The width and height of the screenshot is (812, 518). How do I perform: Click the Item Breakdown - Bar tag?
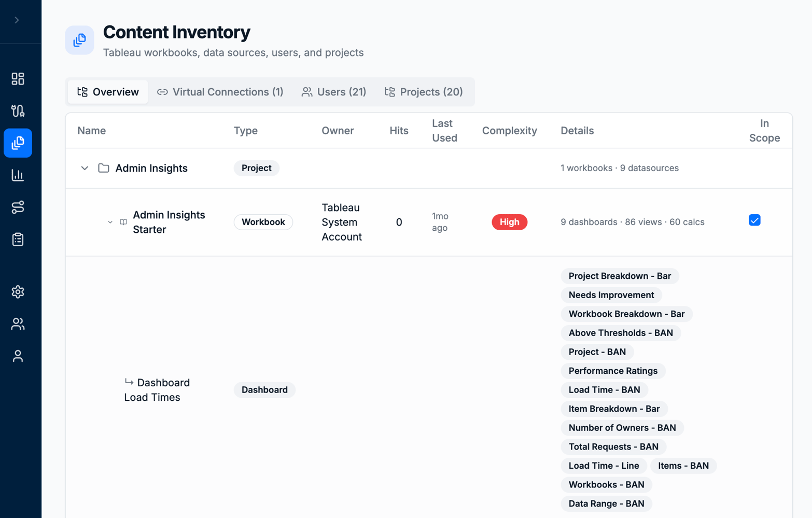tap(614, 409)
